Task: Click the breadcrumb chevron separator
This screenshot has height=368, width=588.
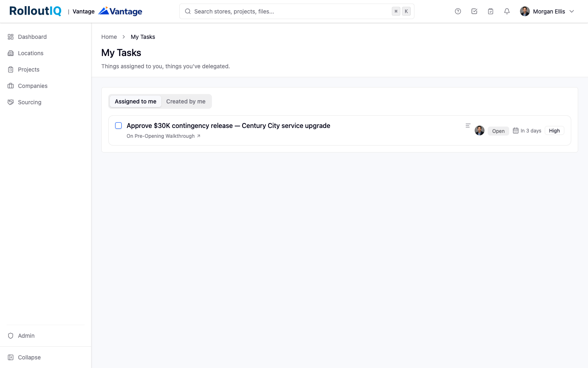Action: (124, 37)
